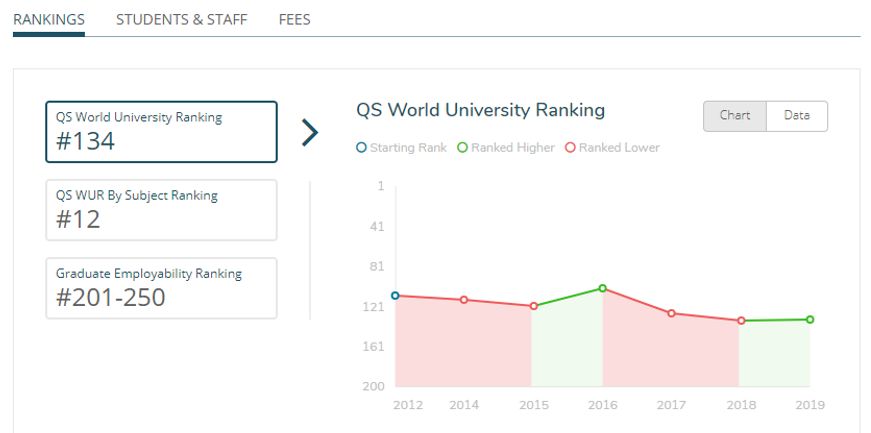
Task: Click the 2017 x-axis label
Action: pyautogui.click(x=672, y=405)
